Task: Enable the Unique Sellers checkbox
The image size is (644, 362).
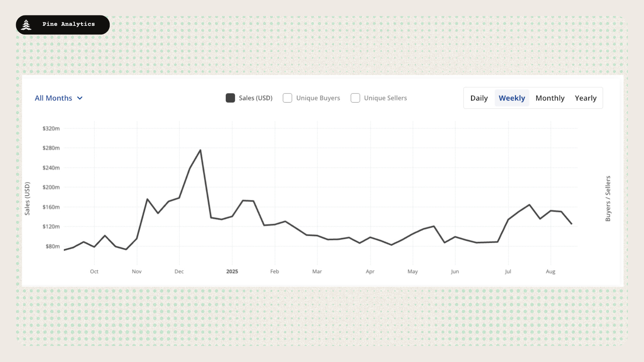Action: coord(355,98)
